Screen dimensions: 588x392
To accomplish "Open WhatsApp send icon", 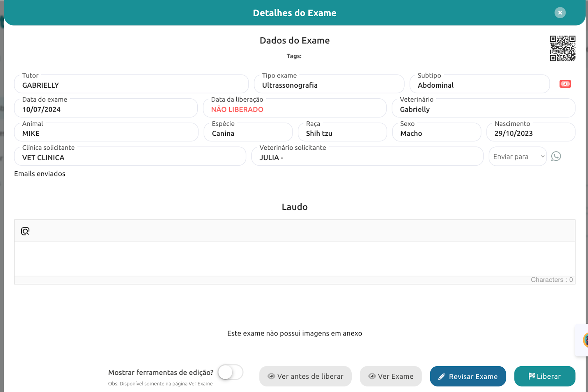I will 556,156.
